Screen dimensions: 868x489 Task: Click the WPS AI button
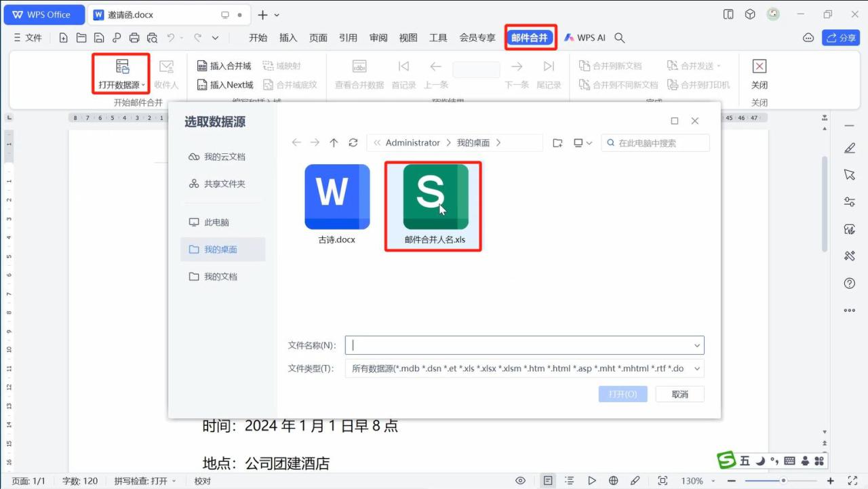tap(585, 38)
